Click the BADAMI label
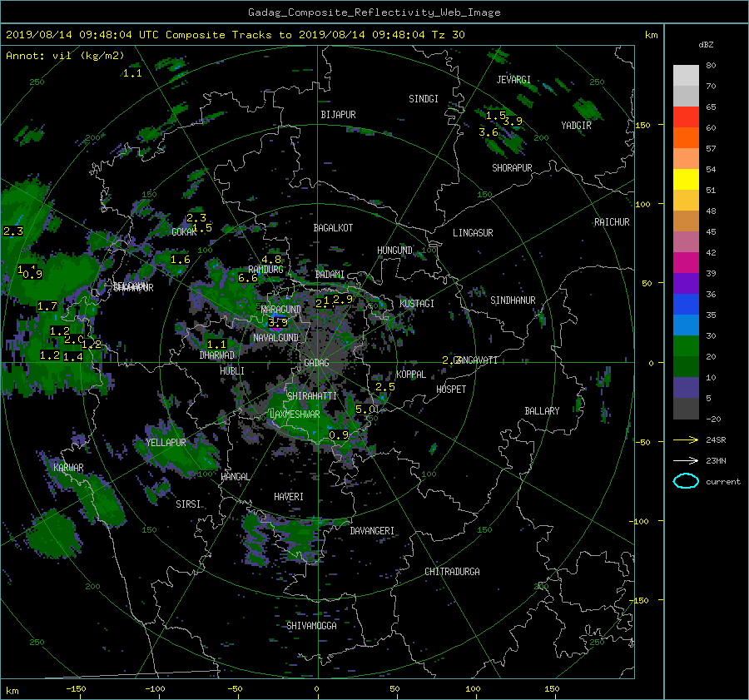 click(x=330, y=275)
